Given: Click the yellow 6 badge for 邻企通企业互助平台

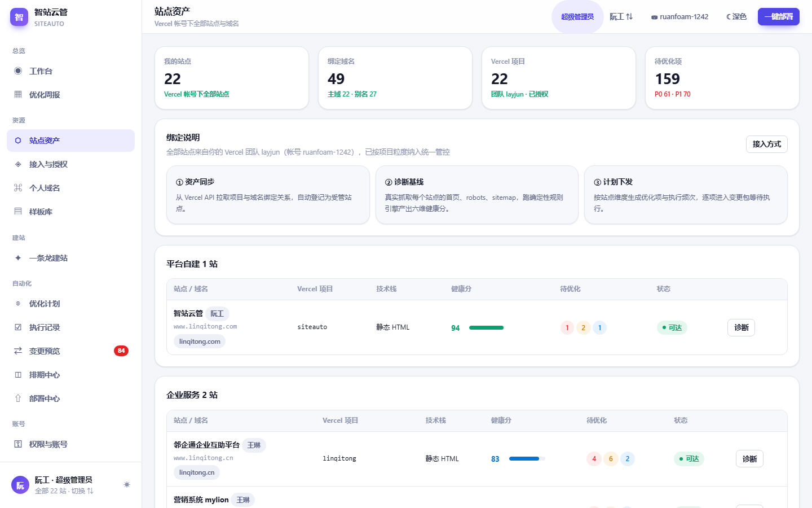Looking at the screenshot, I should click(611, 459).
